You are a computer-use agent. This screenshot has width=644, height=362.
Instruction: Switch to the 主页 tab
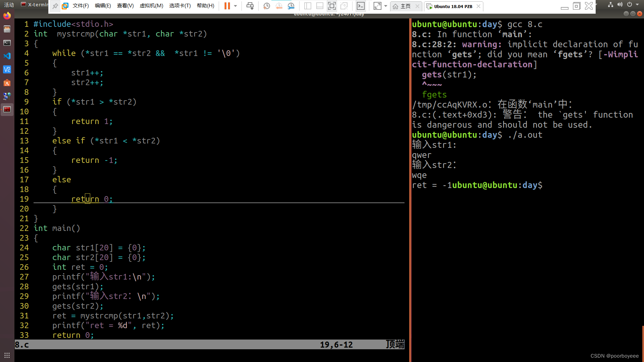tap(405, 6)
